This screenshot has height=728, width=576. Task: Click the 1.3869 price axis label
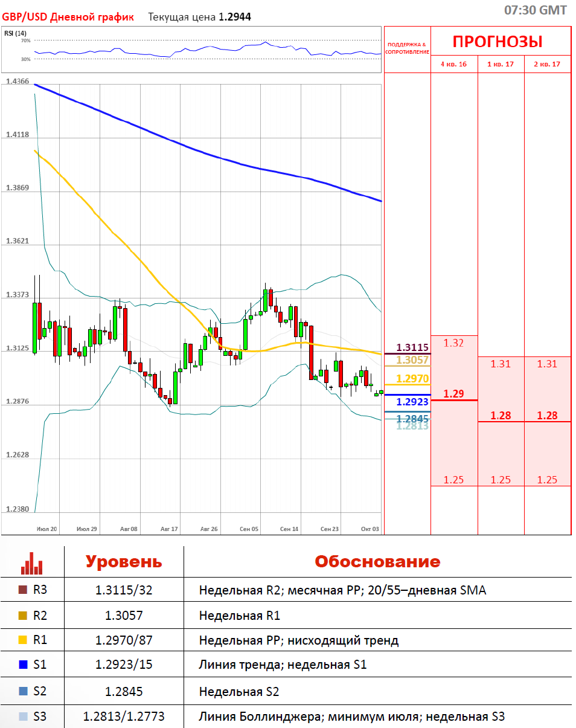click(17, 188)
